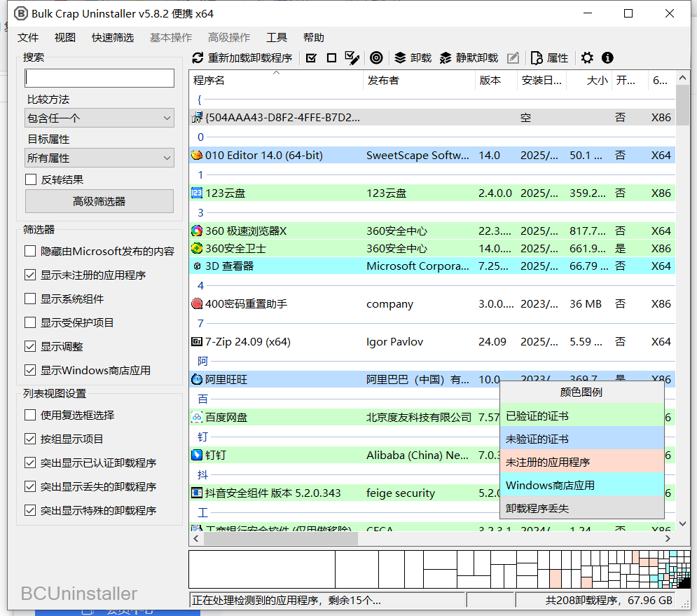Click the target crosshair icon in toolbar
The width and height of the screenshot is (697, 616).
point(376,58)
